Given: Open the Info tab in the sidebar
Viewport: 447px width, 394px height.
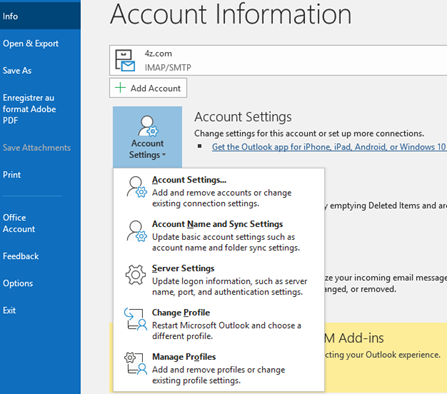Looking at the screenshot, I should tap(40, 16).
